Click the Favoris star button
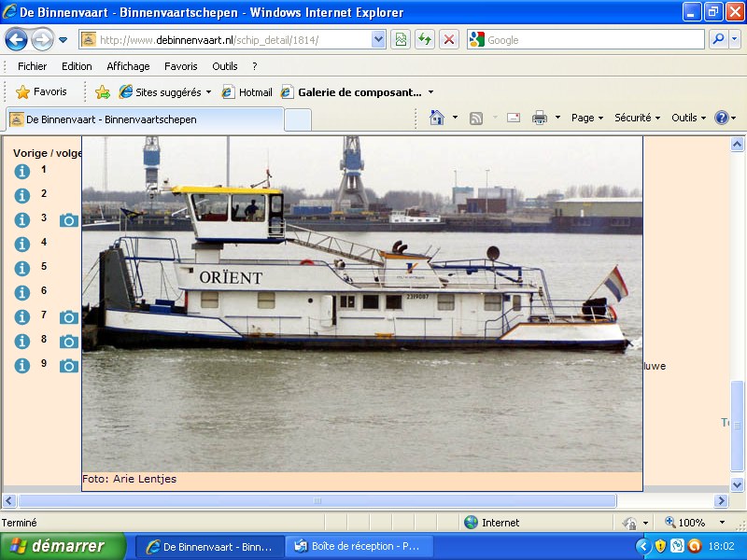The image size is (747, 560). (42, 92)
